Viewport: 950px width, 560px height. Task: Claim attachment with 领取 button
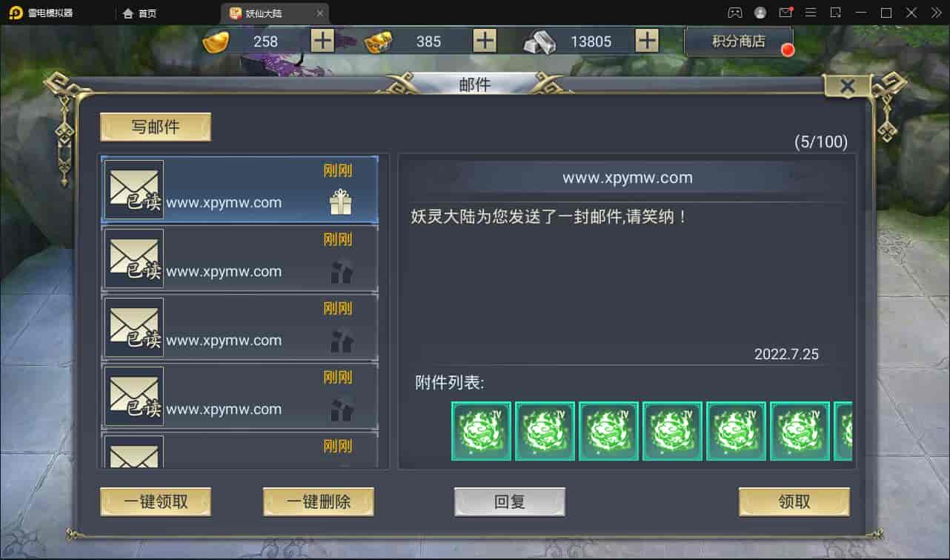[x=794, y=501]
